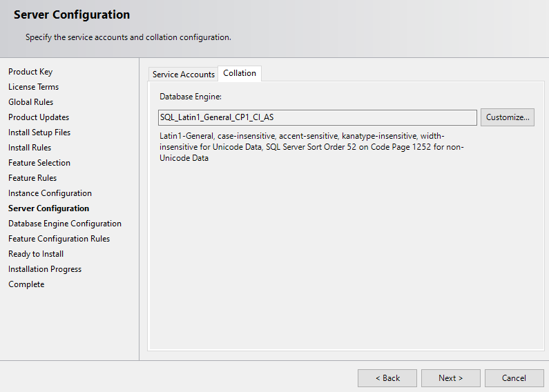The width and height of the screenshot is (549, 392).
Task: Click Feature Configuration Rules step
Action: tap(59, 239)
